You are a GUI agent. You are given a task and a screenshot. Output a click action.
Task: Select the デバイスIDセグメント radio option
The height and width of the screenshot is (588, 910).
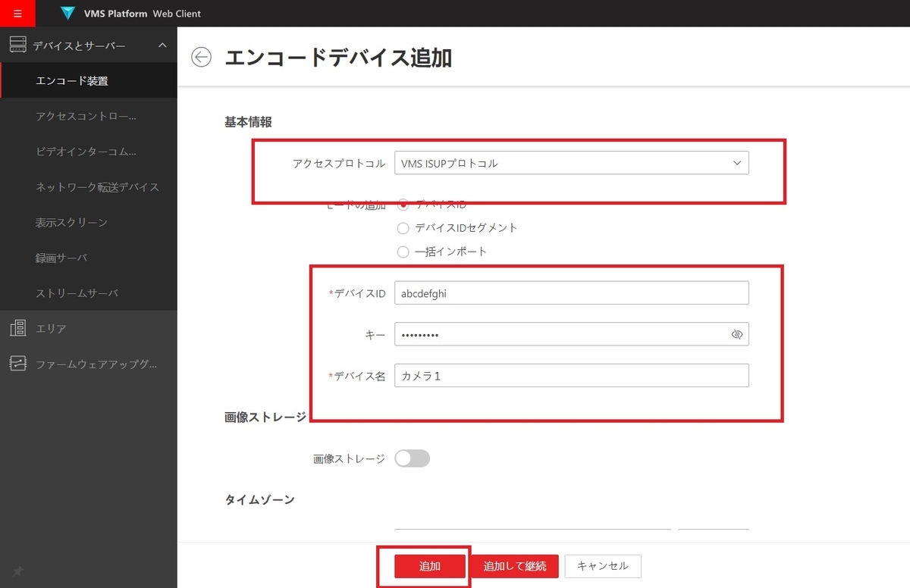point(403,228)
